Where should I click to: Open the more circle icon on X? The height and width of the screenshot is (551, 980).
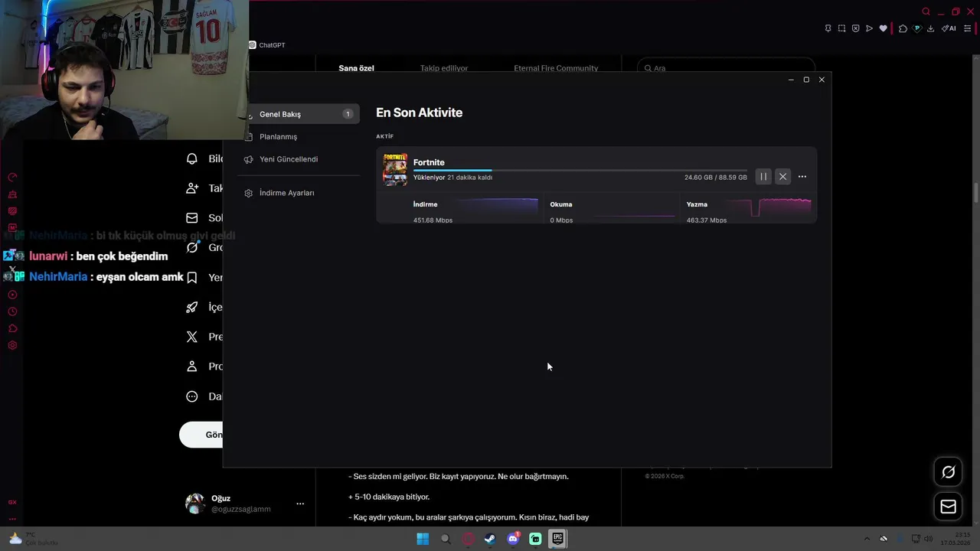click(x=192, y=396)
